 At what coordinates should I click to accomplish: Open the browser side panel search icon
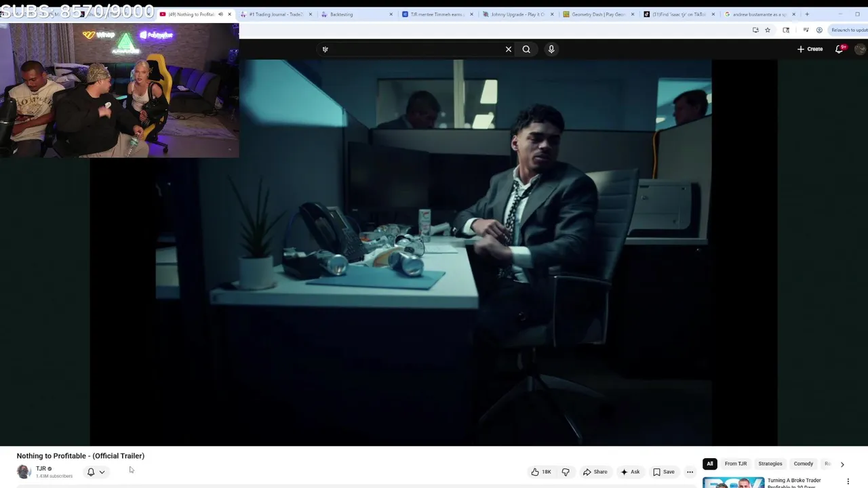[786, 30]
